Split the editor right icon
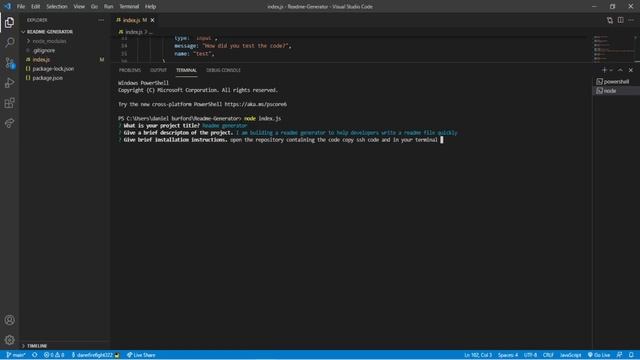Screen dimensions: 640x360 click(x=620, y=20)
